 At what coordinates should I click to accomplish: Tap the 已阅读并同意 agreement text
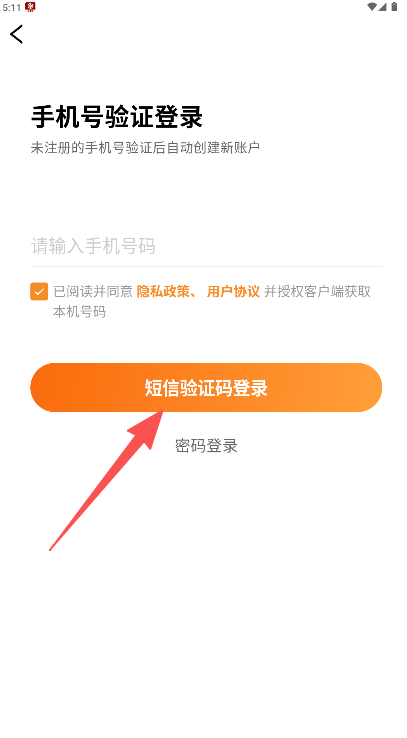(x=93, y=291)
